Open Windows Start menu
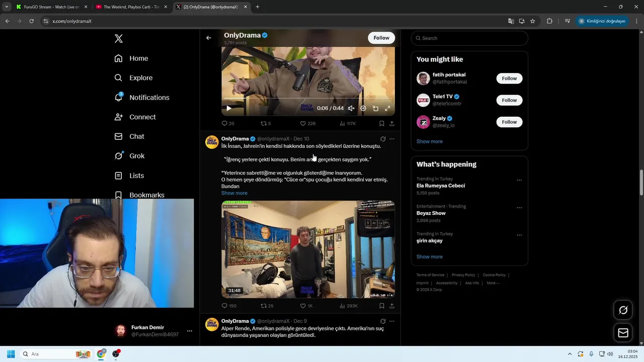This screenshot has width=644, height=362. coord(11,354)
